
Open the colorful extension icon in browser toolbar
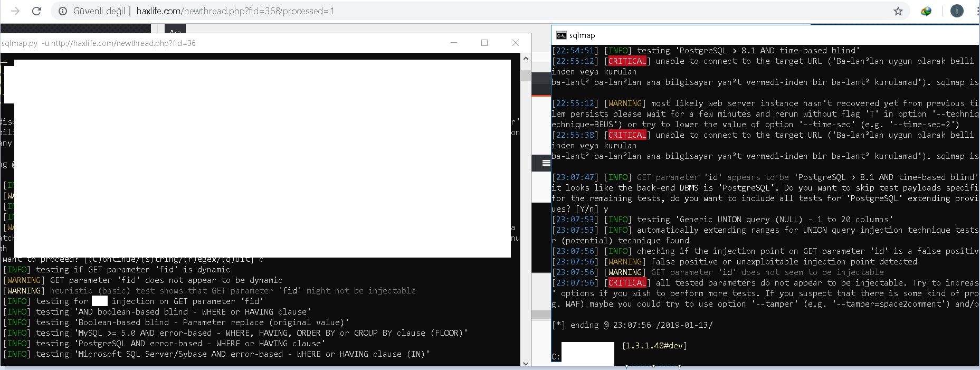tap(926, 11)
